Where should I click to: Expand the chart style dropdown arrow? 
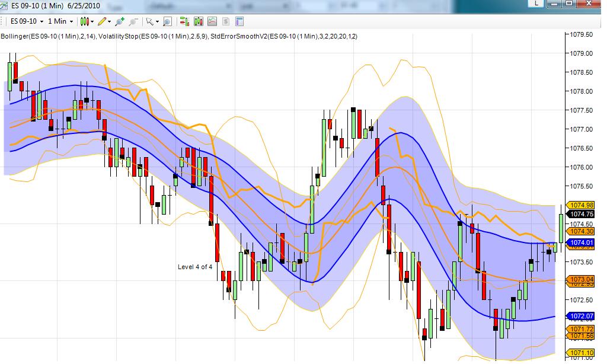[x=92, y=22]
